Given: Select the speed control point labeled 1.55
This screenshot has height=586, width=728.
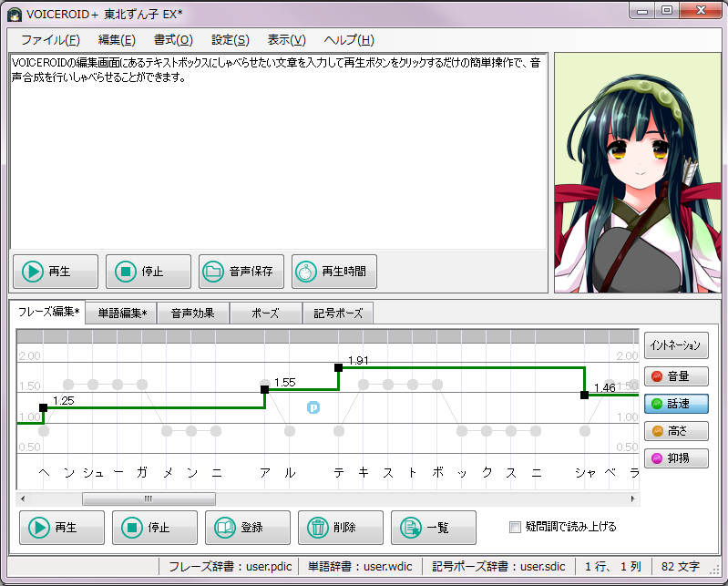Looking at the screenshot, I should point(264,389).
